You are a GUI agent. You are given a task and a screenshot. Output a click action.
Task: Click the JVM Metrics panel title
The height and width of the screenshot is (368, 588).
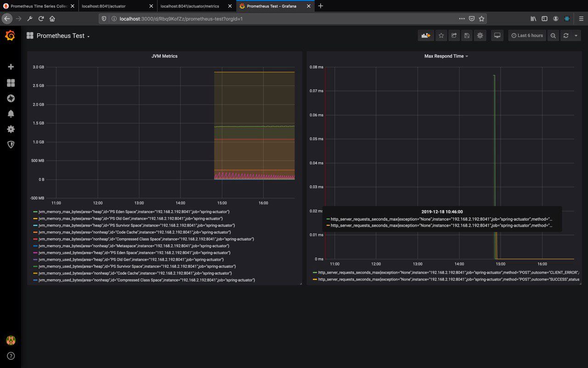click(164, 56)
